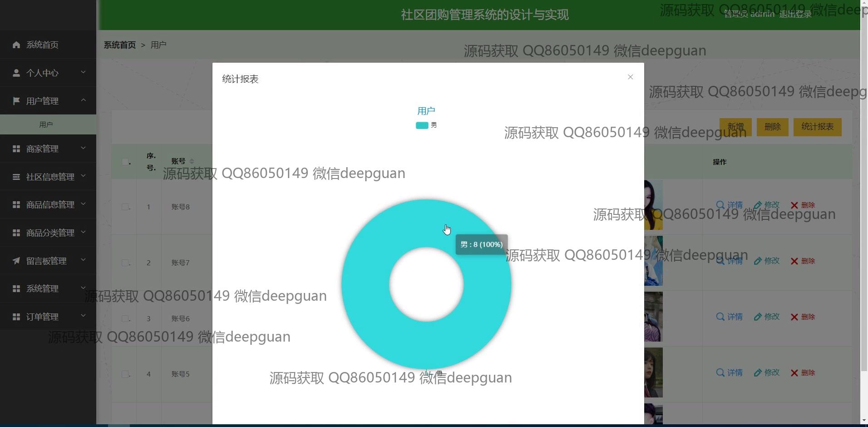Click the 统计报表 button
This screenshot has width=868, height=427.
click(x=817, y=127)
